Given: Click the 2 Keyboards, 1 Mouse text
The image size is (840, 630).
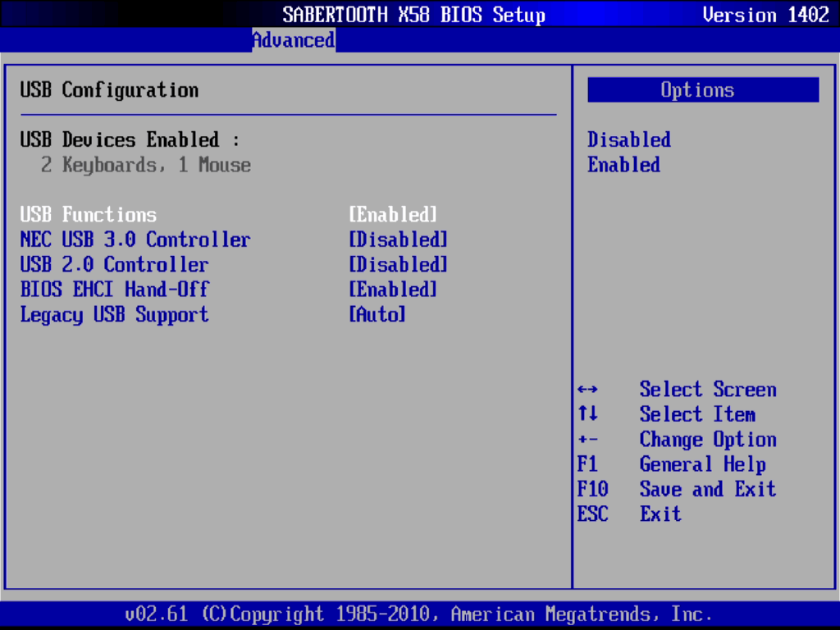Looking at the screenshot, I should pyautogui.click(x=146, y=165).
